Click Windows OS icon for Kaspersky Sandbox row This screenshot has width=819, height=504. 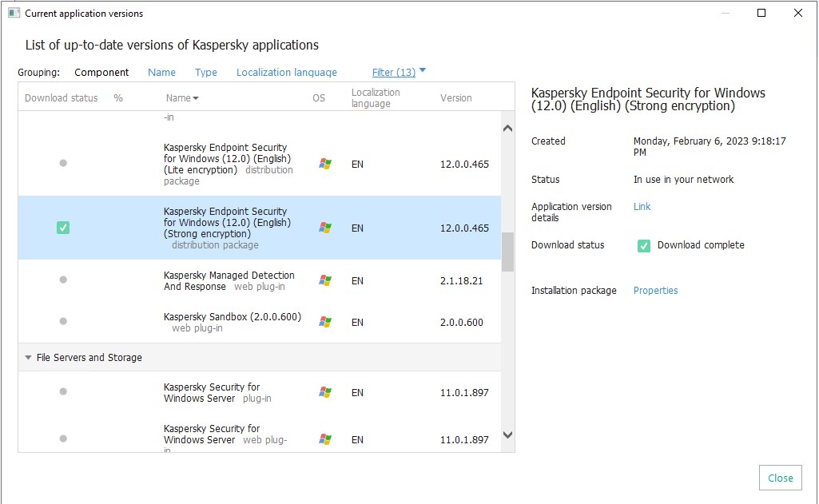(325, 322)
